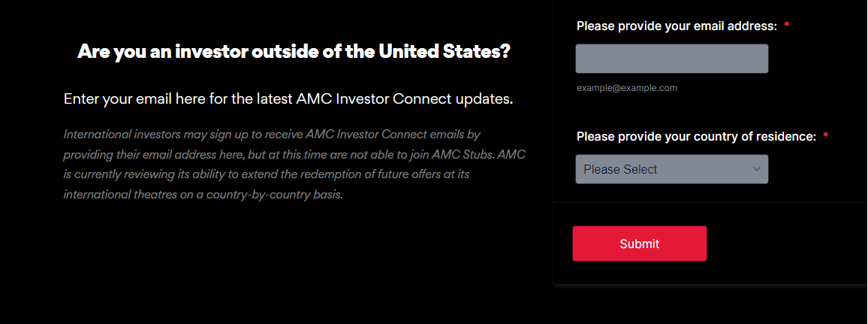The height and width of the screenshot is (324, 868).
Task: Click the "Please provide your country of residence" label
Action: point(695,137)
